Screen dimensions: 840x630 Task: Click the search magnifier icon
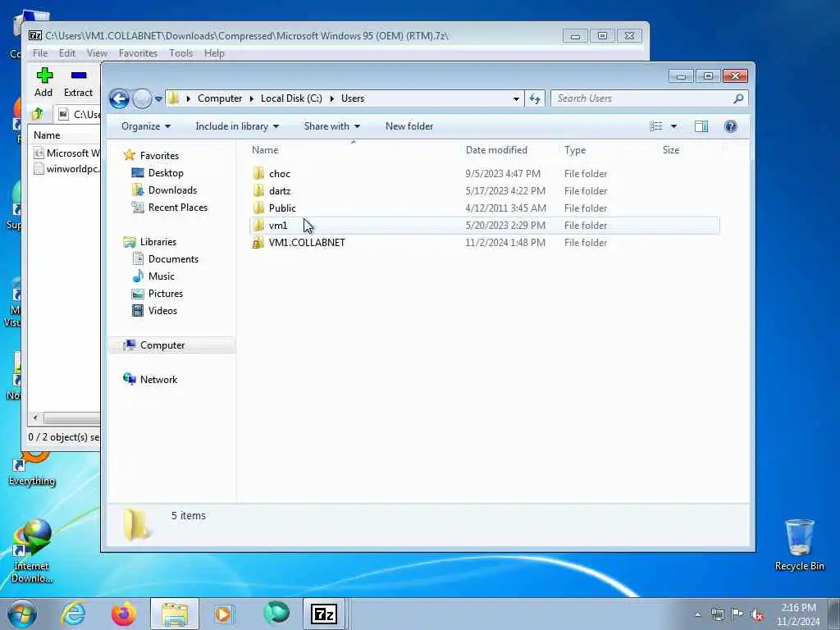pos(738,98)
